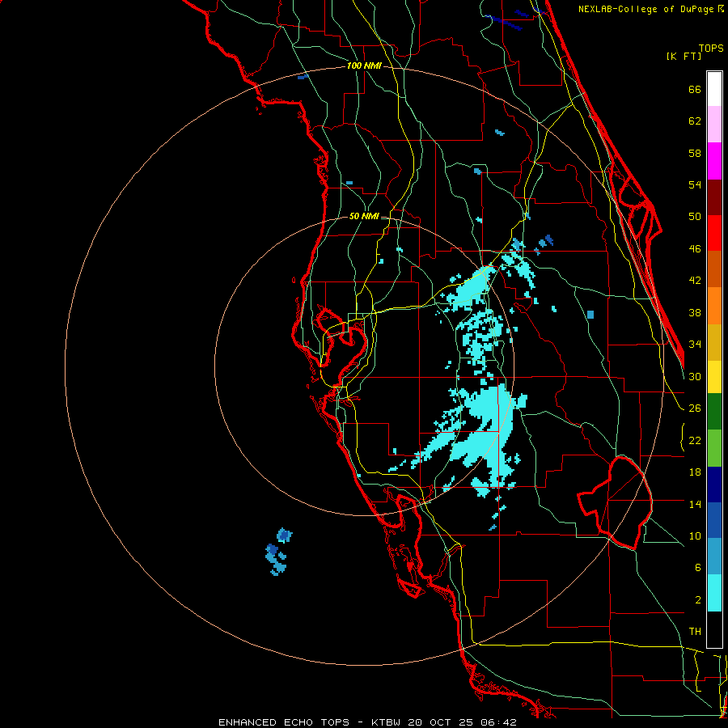Click the light pink 62 K FT swatch
The width and height of the screenshot is (728, 728).
click(x=714, y=125)
